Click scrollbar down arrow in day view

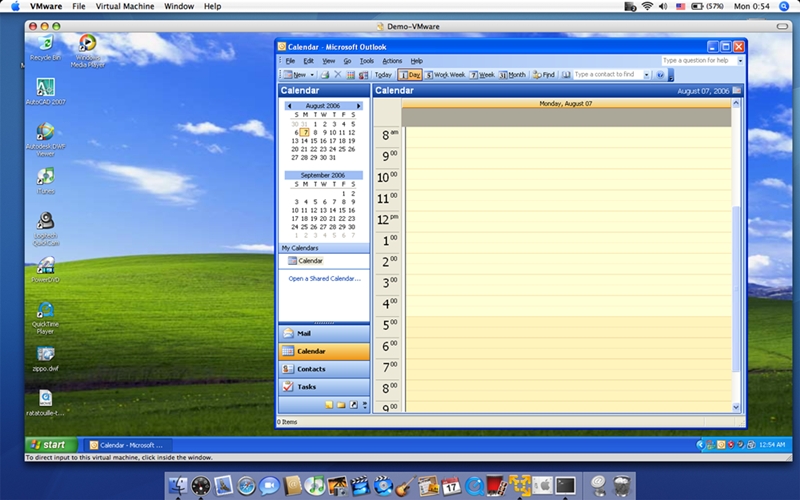point(736,407)
